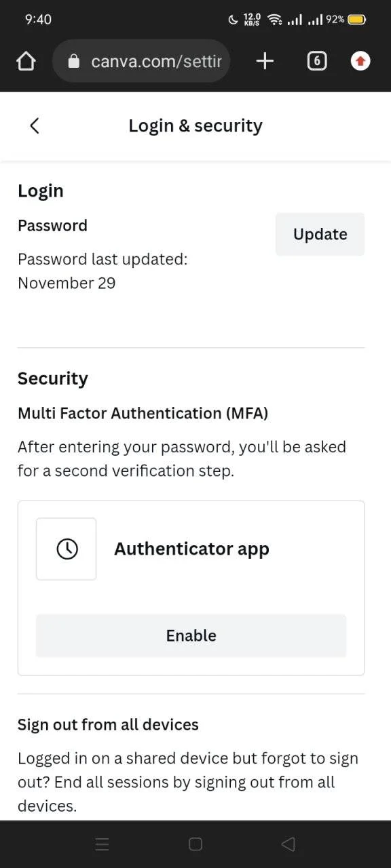Tap the Multi Factor Authentication (MFA) heading
The image size is (391, 868).
point(143,413)
